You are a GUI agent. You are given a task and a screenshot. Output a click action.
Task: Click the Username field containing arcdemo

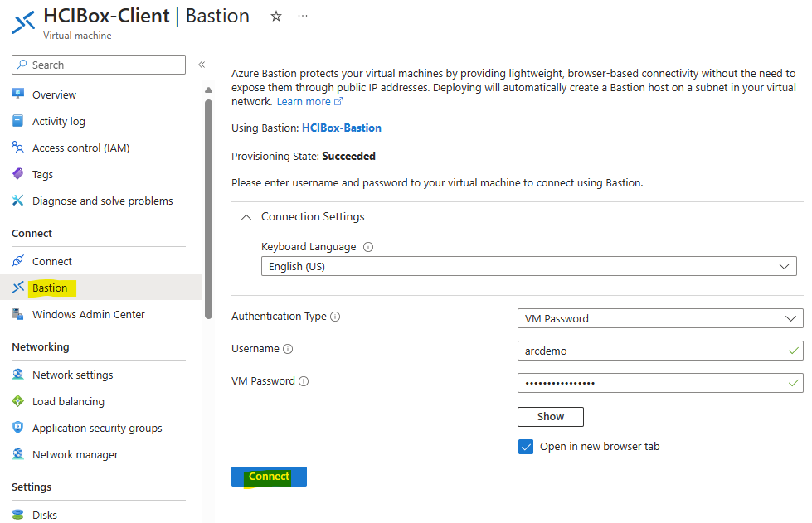[660, 351]
